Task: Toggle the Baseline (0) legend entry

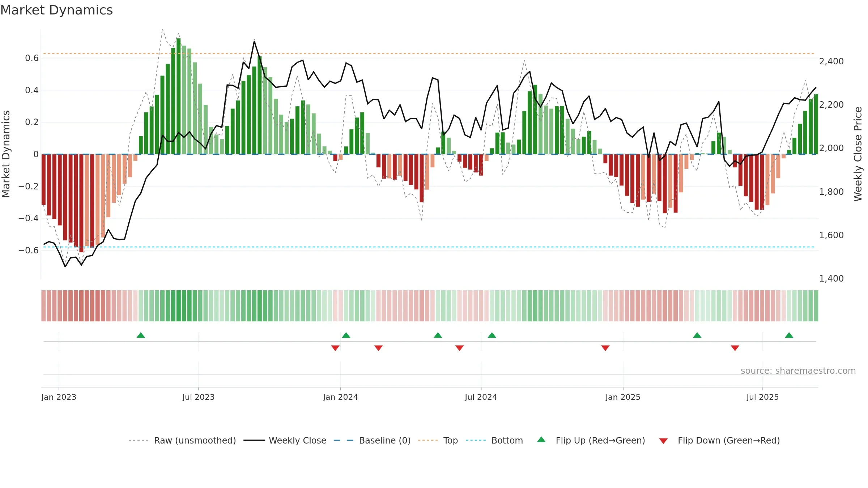Action: (x=372, y=440)
